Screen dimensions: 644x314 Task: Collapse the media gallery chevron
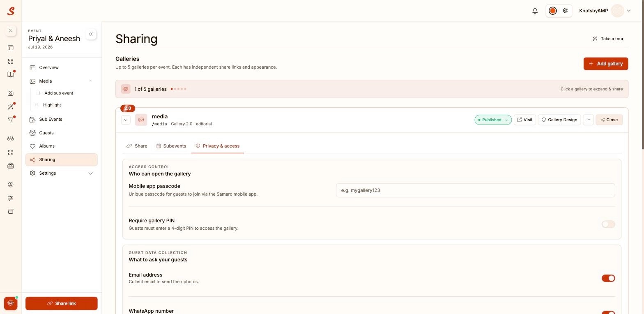[x=126, y=120]
